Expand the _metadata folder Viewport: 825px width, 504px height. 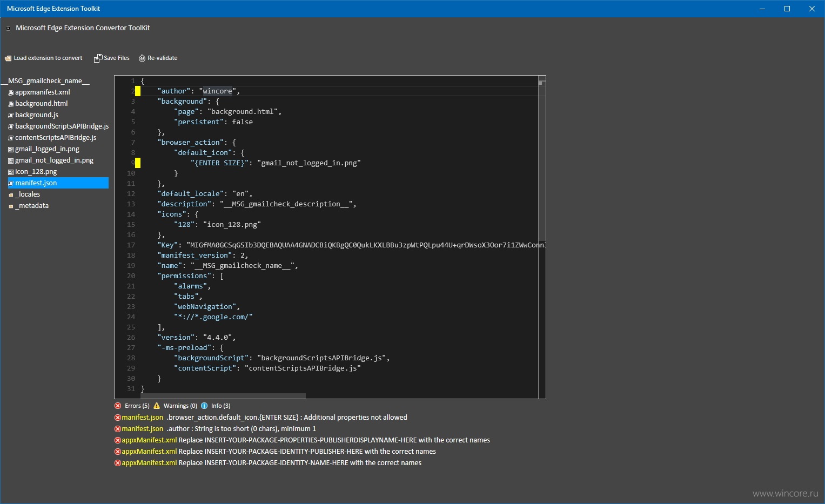(32, 206)
